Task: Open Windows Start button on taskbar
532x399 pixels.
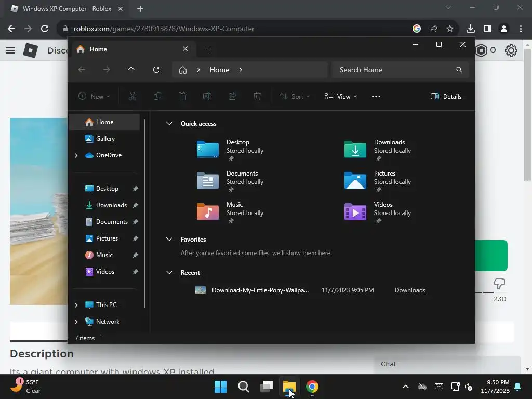Action: coord(220,387)
